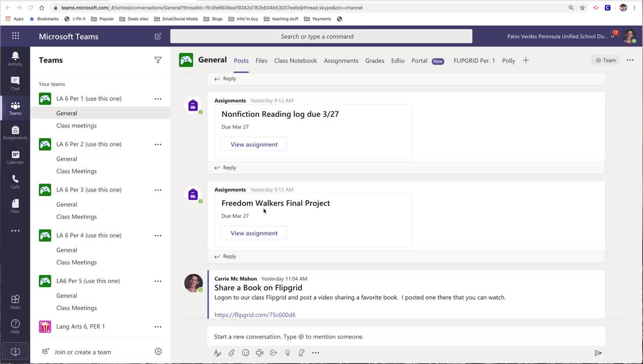View the Freedom Walkers Final Project assignment
This screenshot has width=643, height=364.
coord(254,233)
